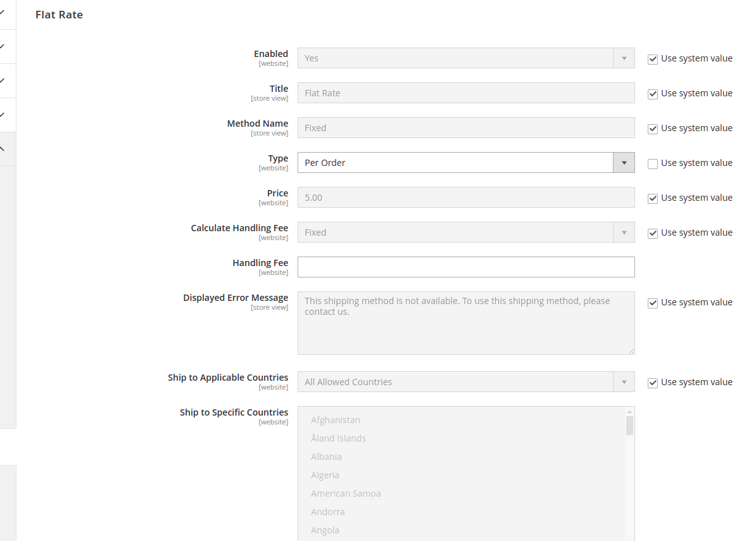756x541 pixels.
Task: Uncheck Use system value beside Price
Action: (x=652, y=198)
